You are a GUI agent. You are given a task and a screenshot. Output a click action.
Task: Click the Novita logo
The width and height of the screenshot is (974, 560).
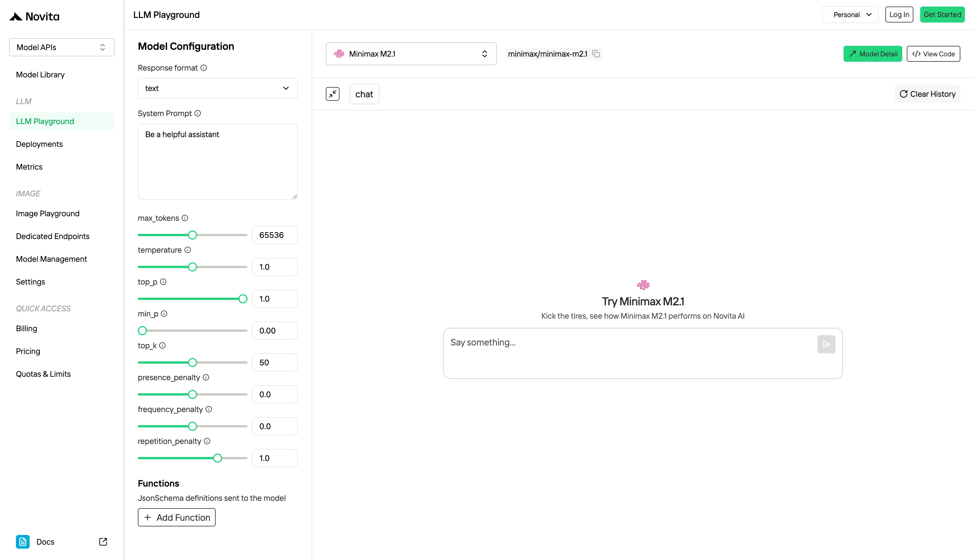(34, 16)
